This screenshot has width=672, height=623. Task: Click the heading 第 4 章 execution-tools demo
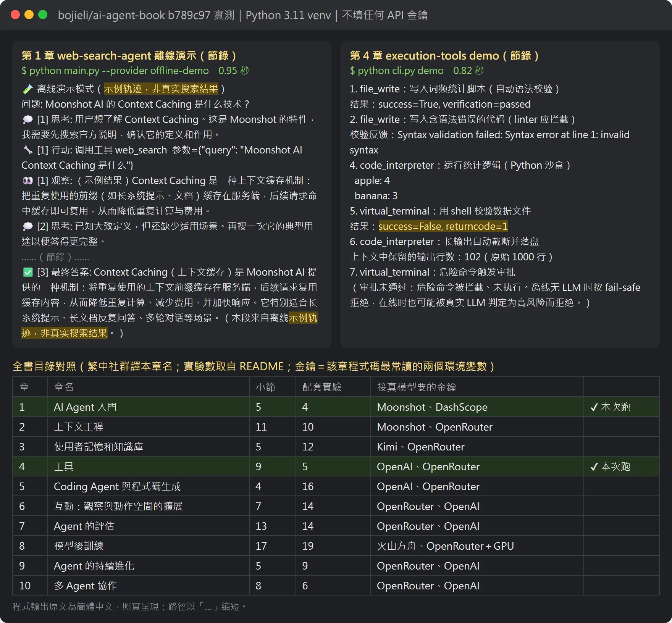coord(444,56)
